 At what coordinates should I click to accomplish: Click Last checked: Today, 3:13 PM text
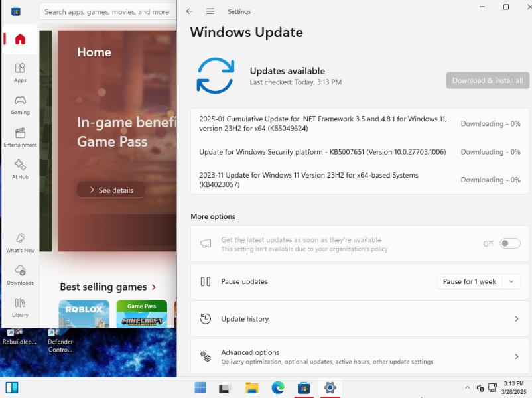295,82
